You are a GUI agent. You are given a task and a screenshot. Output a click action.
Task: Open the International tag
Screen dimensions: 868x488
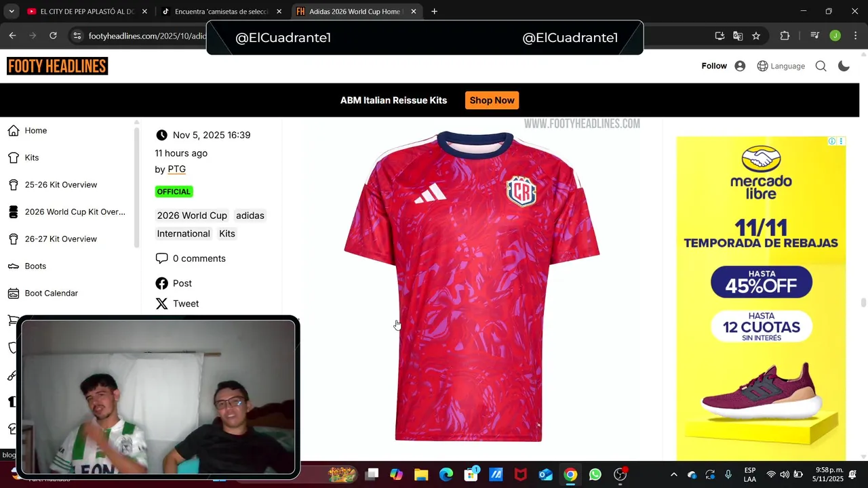[184, 234]
